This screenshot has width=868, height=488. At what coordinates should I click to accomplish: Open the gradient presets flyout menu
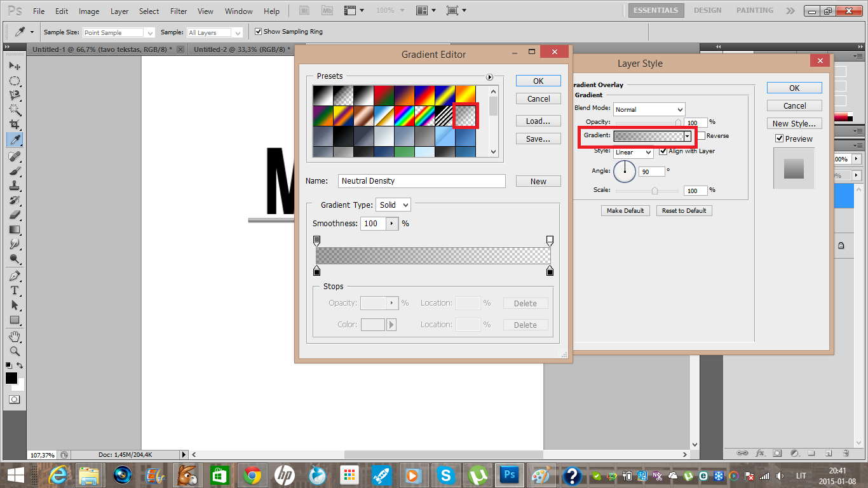pyautogui.click(x=490, y=77)
